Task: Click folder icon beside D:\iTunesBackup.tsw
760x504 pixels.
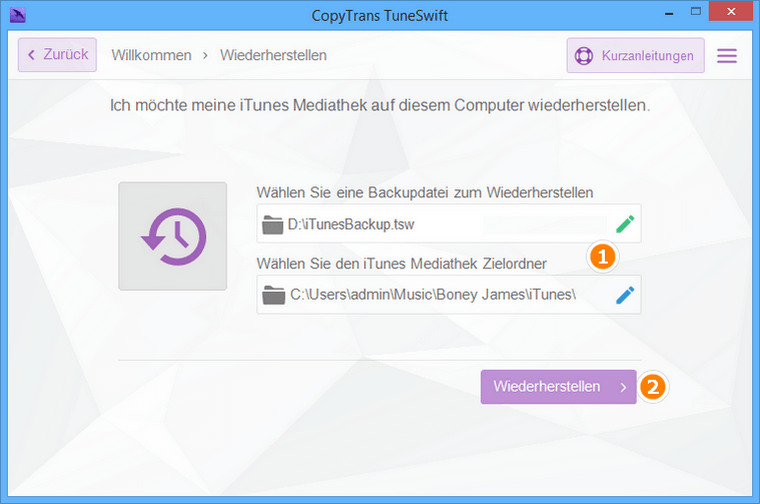Action: pyautogui.click(x=272, y=225)
